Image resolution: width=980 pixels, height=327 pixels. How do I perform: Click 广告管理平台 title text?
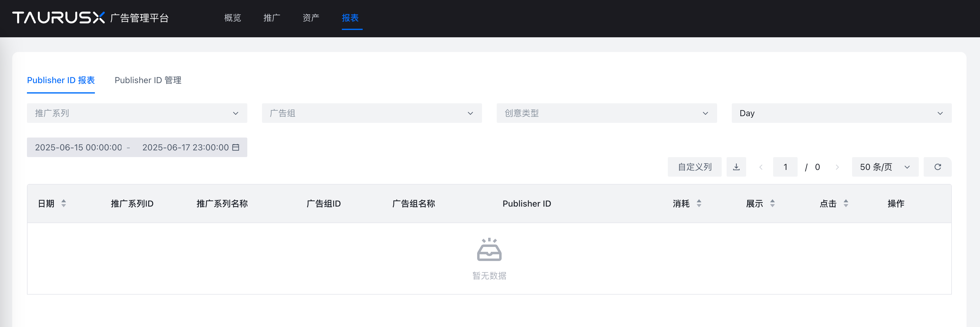[x=139, y=18]
